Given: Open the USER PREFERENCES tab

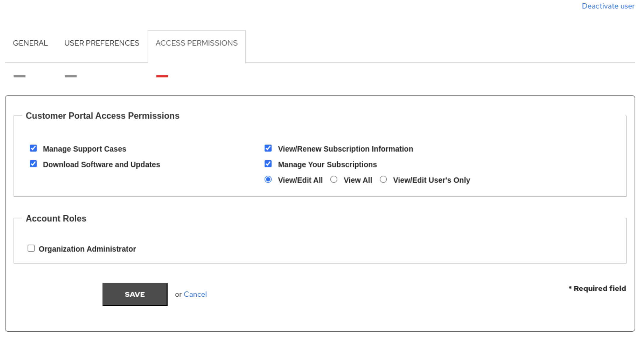Looking at the screenshot, I should point(102,43).
